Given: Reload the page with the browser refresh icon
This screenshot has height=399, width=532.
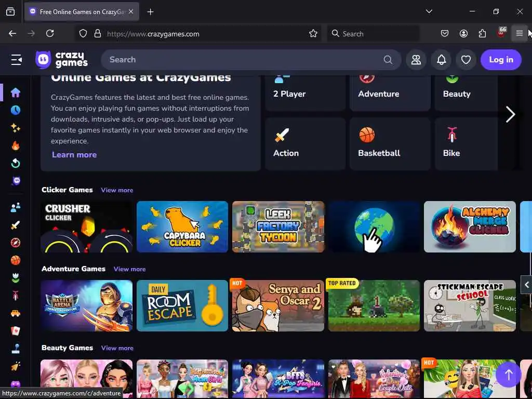Looking at the screenshot, I should point(50,33).
